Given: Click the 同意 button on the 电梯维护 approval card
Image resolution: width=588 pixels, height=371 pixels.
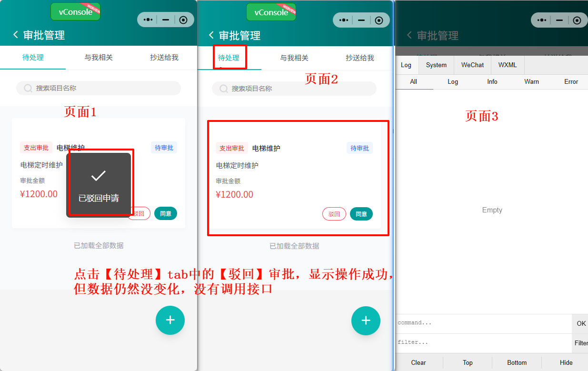Looking at the screenshot, I should tap(166, 213).
